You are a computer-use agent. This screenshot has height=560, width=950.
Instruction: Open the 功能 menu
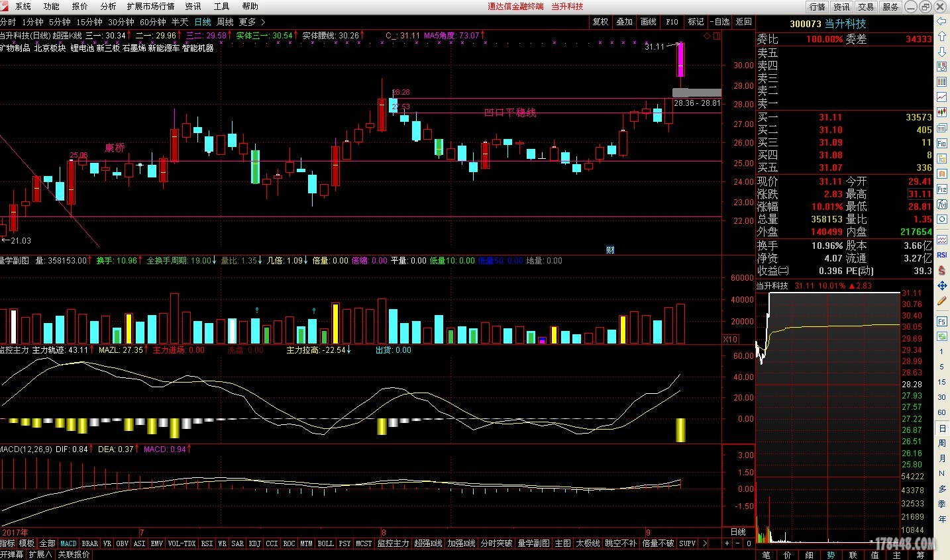point(52,7)
